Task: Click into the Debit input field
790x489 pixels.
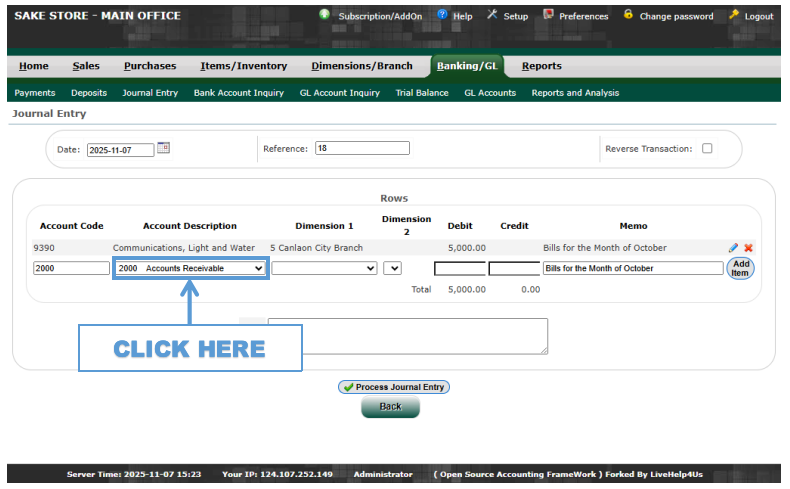Action: (459, 268)
